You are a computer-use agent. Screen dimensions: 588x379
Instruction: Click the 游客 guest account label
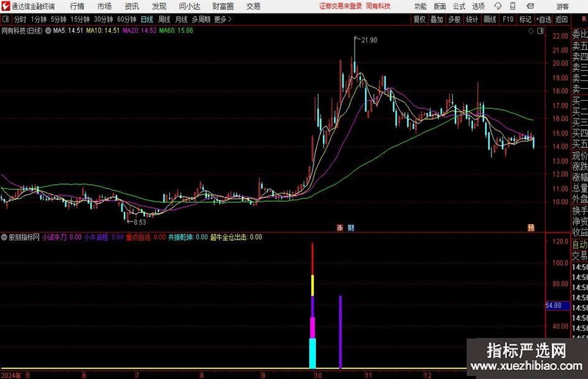pyautogui.click(x=562, y=6)
